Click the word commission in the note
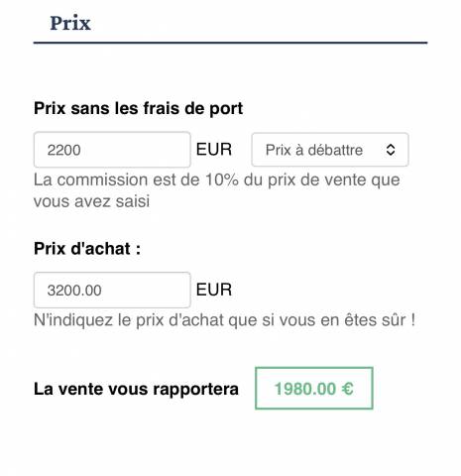 pyautogui.click(x=102, y=180)
